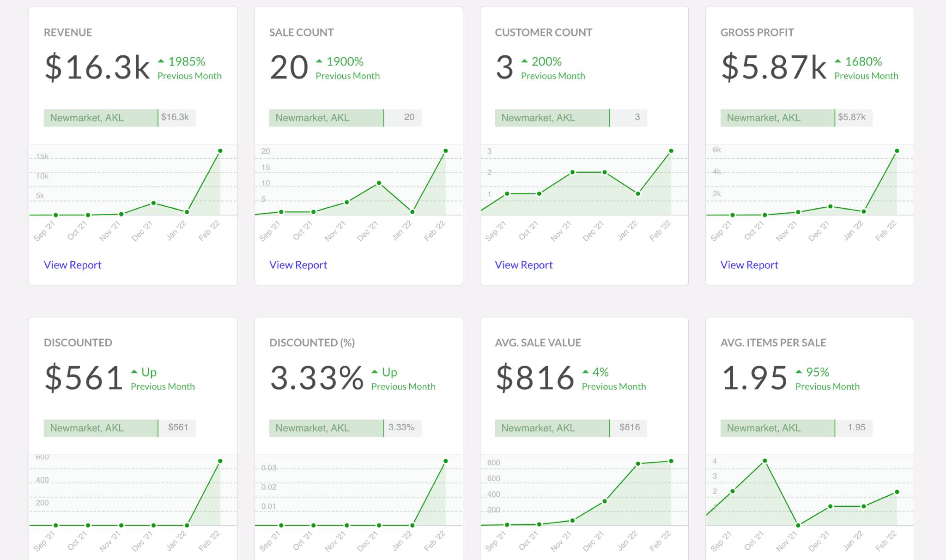Click Feb '22 data point on Gross Profit chart
946x560 pixels.
point(897,151)
